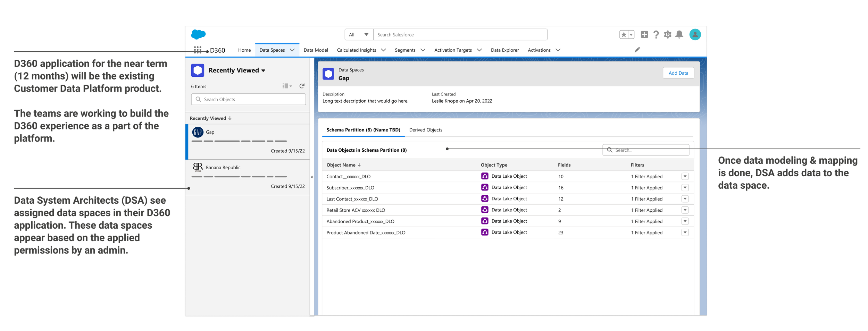Click the Add Data button
This screenshot has height=331, width=868.
coord(678,73)
